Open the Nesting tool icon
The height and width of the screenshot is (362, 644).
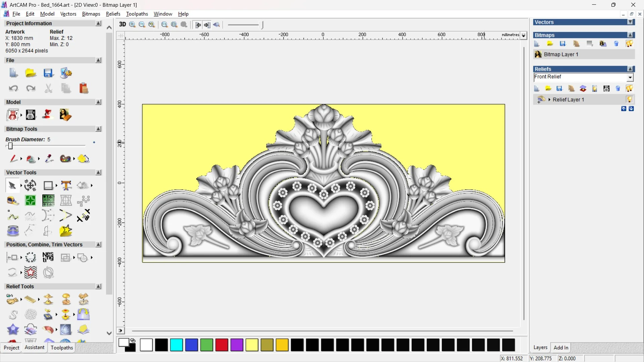48,257
